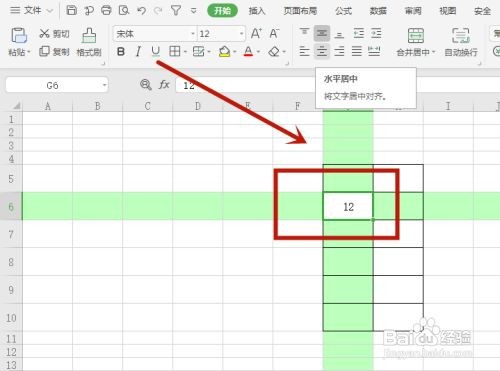Open the 安全 tab
Viewport: 500px width, 371px height.
(x=482, y=11)
